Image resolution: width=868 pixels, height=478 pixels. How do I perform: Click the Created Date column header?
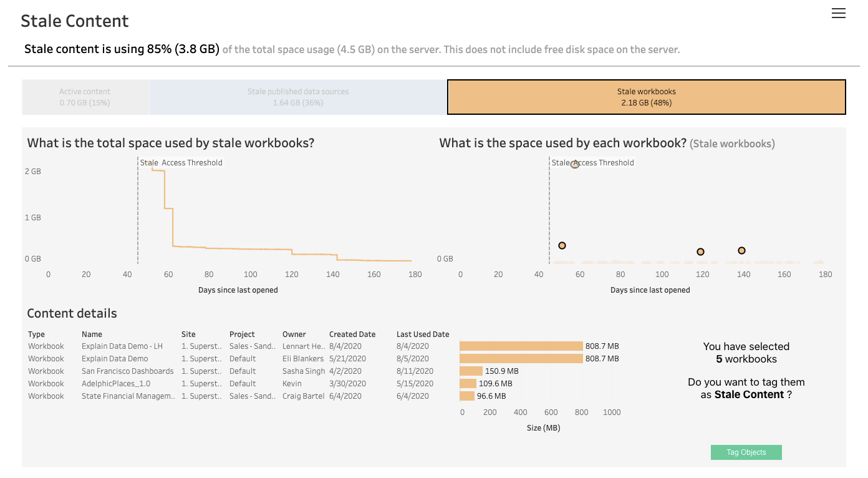[x=352, y=334]
